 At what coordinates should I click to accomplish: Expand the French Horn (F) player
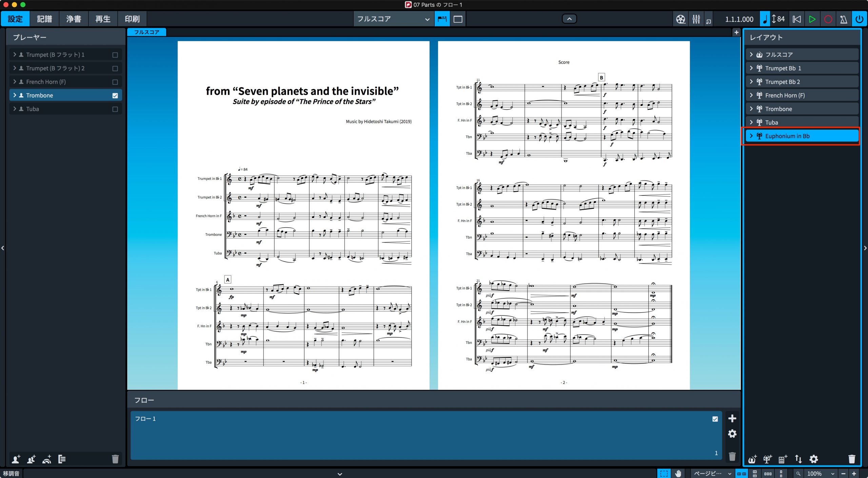click(x=15, y=82)
